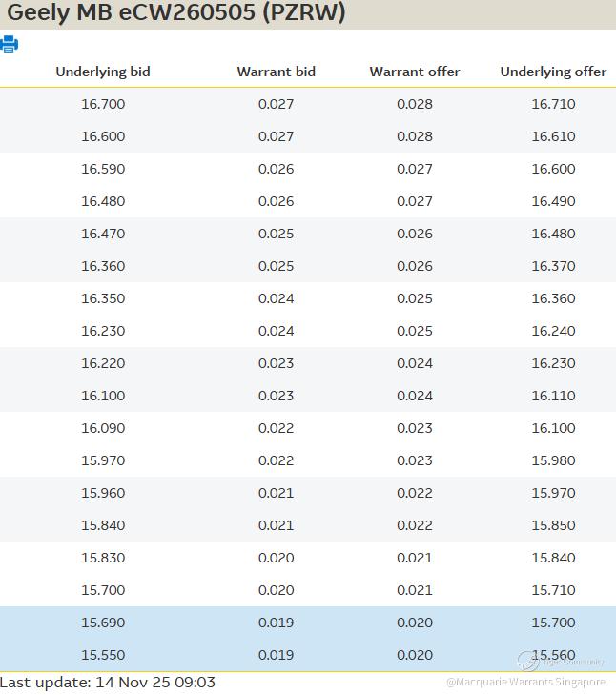Click warrant offer 0.025 in the 16.240 offer row
616x695 pixels.
click(x=415, y=331)
